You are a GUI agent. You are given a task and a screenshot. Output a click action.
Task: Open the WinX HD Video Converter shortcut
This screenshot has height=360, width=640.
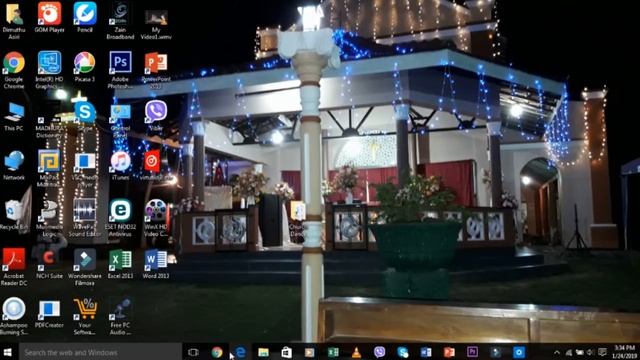(156, 218)
